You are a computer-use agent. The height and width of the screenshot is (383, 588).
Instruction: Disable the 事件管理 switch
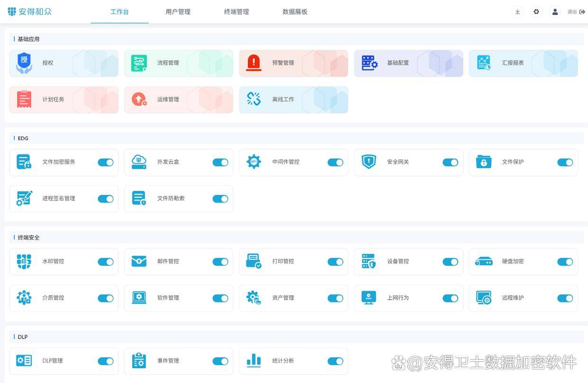(221, 362)
